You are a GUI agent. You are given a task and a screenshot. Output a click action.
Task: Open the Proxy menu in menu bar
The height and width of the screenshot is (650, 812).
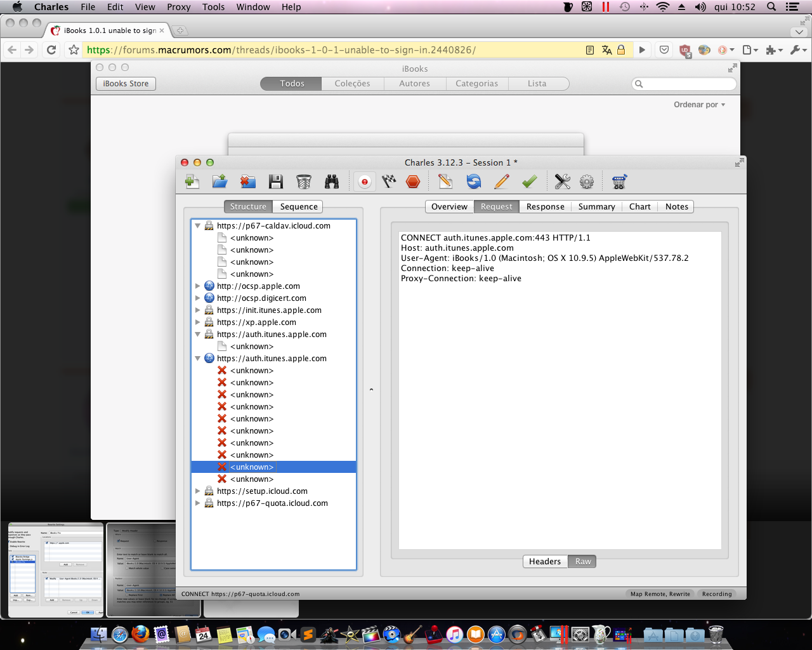click(178, 7)
